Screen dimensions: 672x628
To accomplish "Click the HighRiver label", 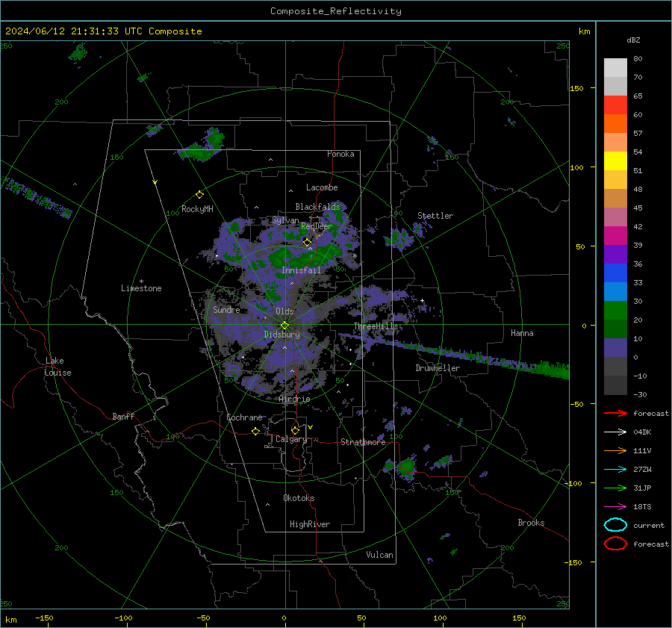I will 310,524.
